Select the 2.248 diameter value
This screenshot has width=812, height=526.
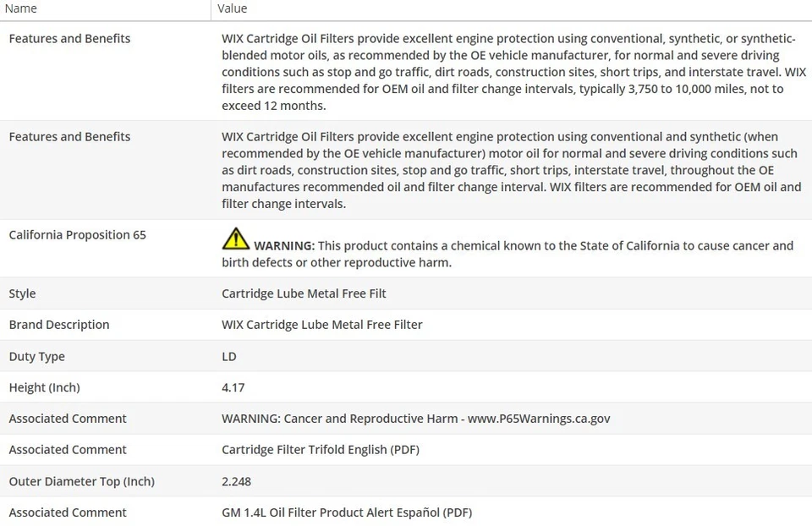tap(236, 481)
